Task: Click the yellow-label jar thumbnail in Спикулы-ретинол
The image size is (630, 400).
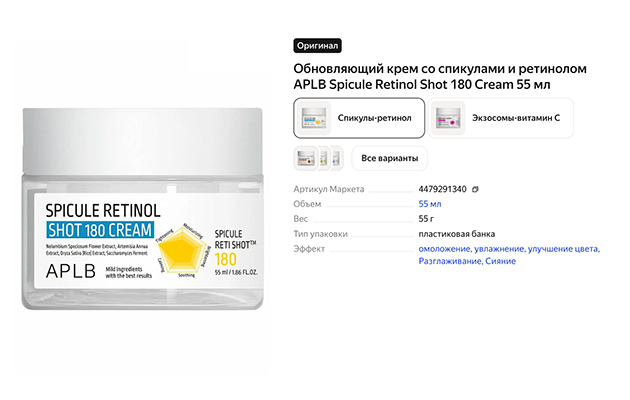Action: [x=314, y=118]
